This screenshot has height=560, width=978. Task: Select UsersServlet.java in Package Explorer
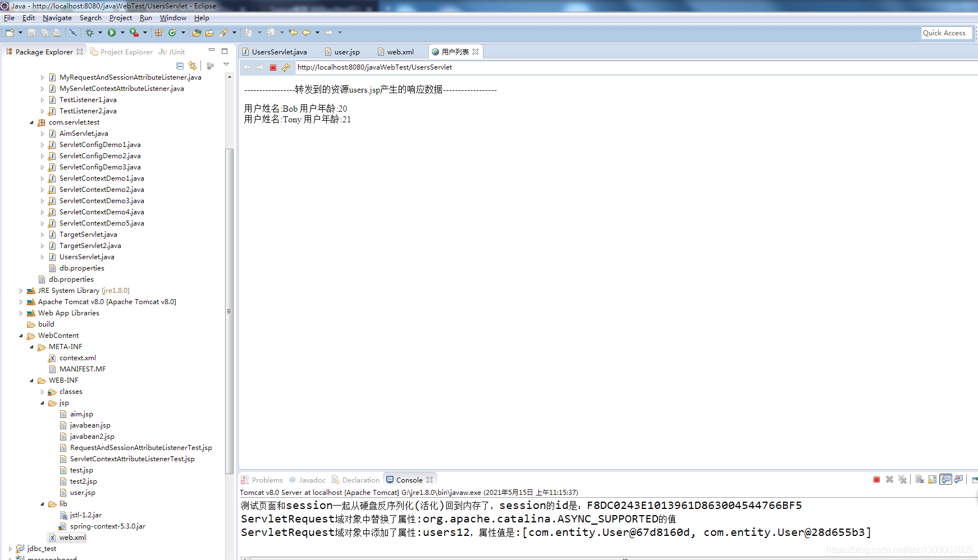[86, 256]
